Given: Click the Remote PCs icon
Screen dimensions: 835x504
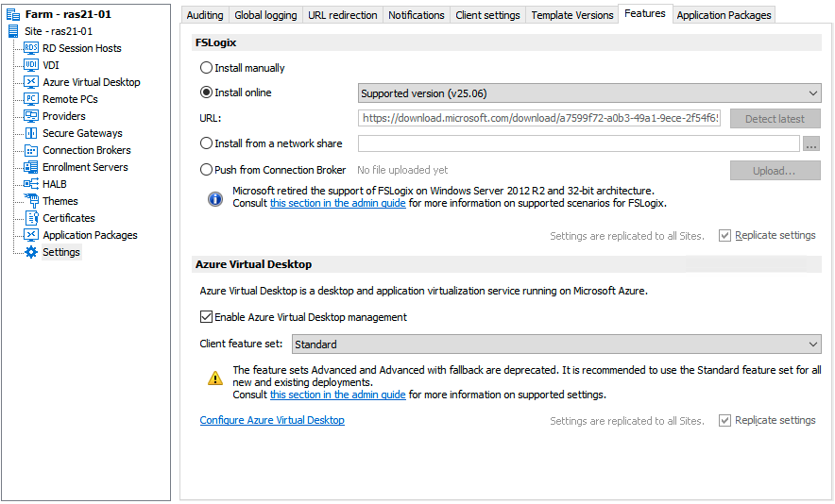Looking at the screenshot, I should (31, 99).
